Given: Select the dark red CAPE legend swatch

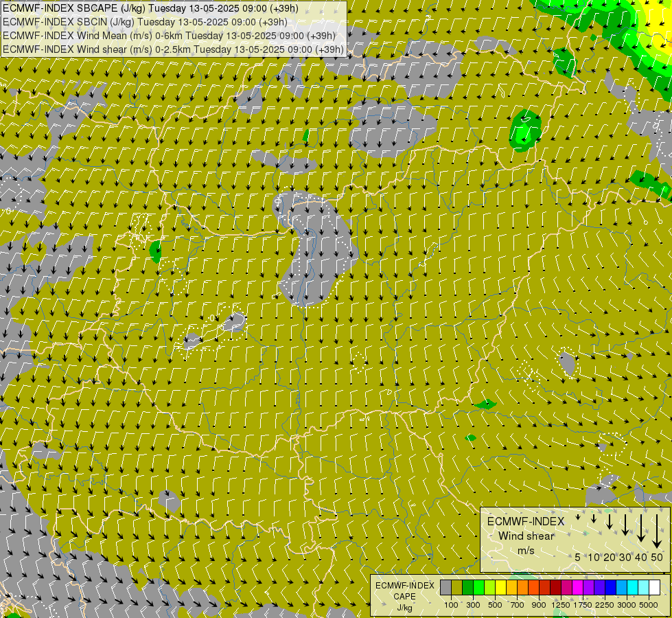Looking at the screenshot, I should point(556,588).
